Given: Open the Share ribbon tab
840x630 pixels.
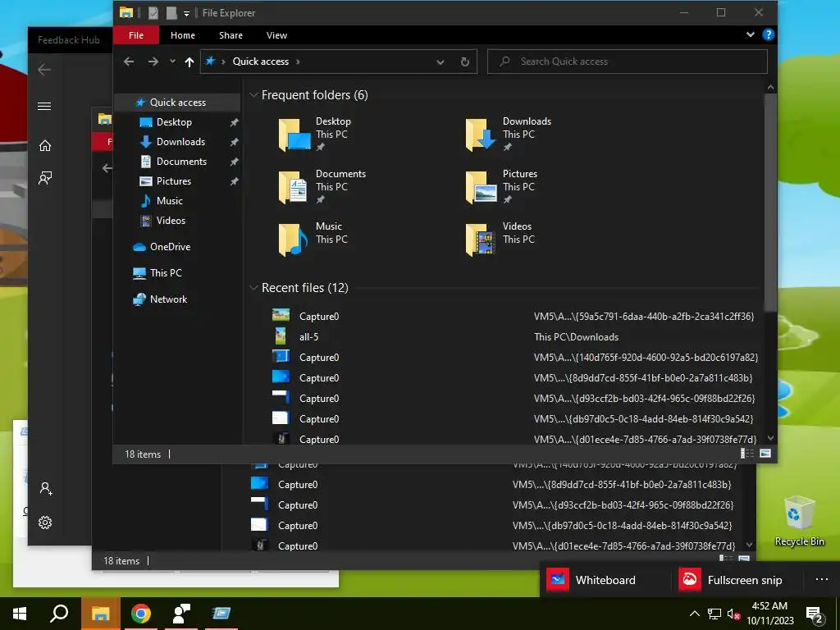Looking at the screenshot, I should coord(231,34).
